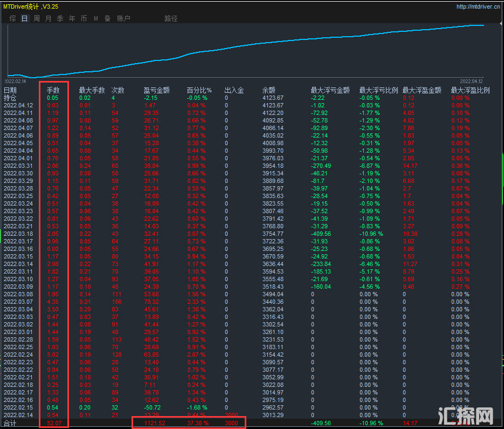Switch to the 综 summary tab
Image resolution: width=504 pixels, height=429 pixels.
[12, 19]
